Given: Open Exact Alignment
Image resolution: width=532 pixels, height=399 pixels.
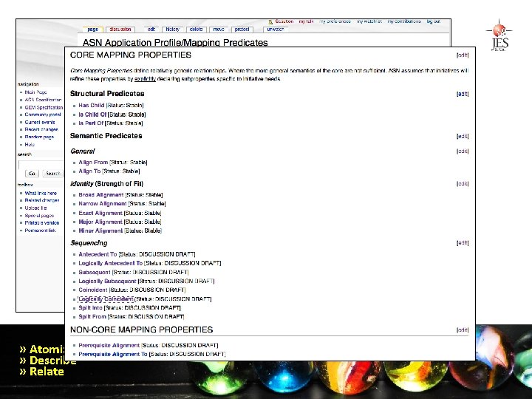Looking at the screenshot, I should [100, 213].
